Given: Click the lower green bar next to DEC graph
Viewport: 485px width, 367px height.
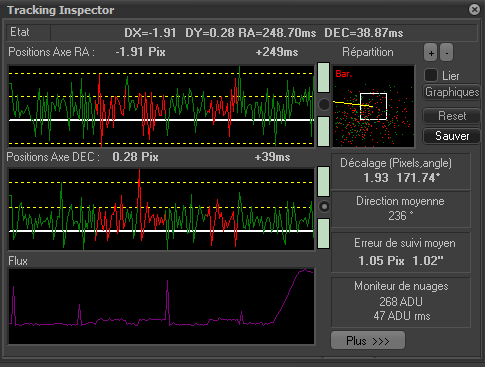Looking at the screenshot, I should click(x=323, y=233).
